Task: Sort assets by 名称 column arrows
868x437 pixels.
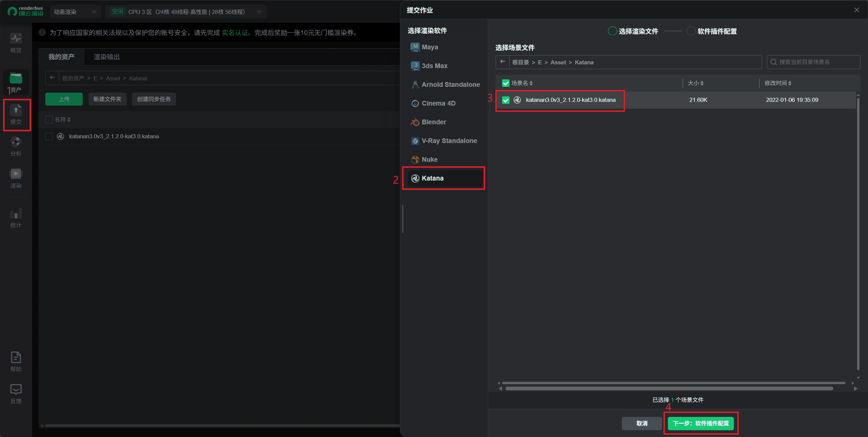Action: [69, 120]
